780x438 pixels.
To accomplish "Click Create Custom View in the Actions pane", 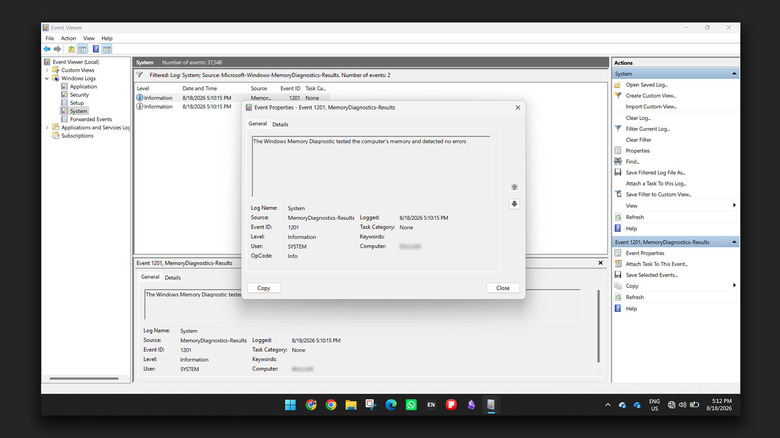I will click(650, 96).
